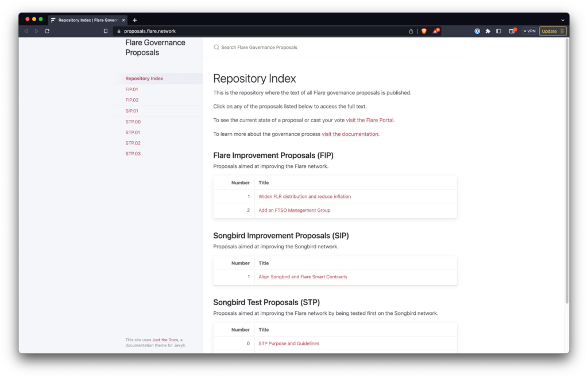The height and width of the screenshot is (378, 588).
Task: Open a new tab with the plus button
Action: click(x=135, y=20)
